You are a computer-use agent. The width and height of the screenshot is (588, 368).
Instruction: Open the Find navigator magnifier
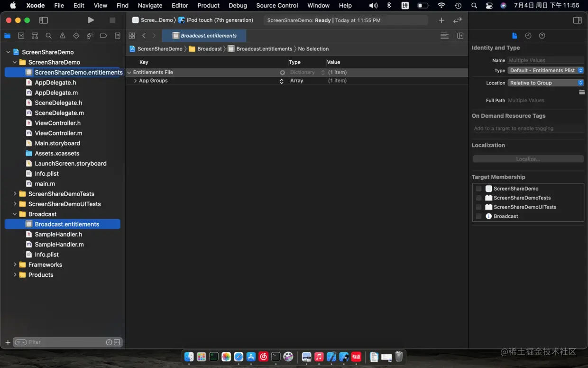(x=48, y=36)
